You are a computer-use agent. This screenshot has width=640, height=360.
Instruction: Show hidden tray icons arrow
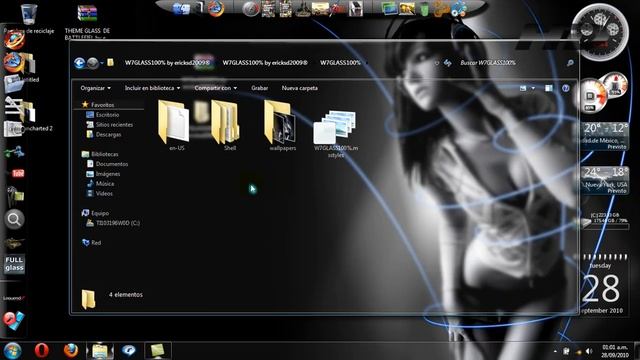[x=555, y=351]
